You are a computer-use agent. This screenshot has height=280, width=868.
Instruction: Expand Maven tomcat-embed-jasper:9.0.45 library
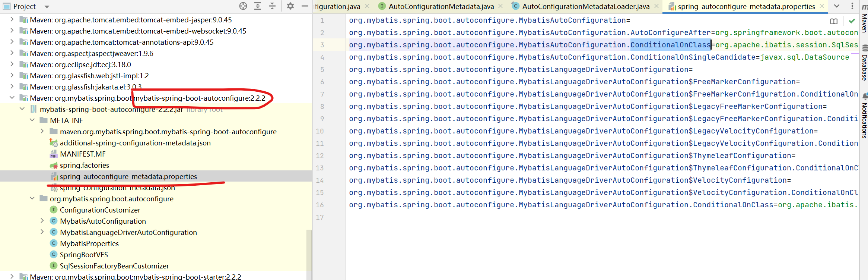tap(12, 19)
